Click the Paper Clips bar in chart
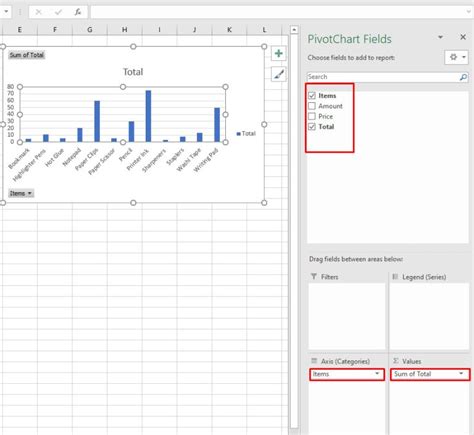 (97, 121)
